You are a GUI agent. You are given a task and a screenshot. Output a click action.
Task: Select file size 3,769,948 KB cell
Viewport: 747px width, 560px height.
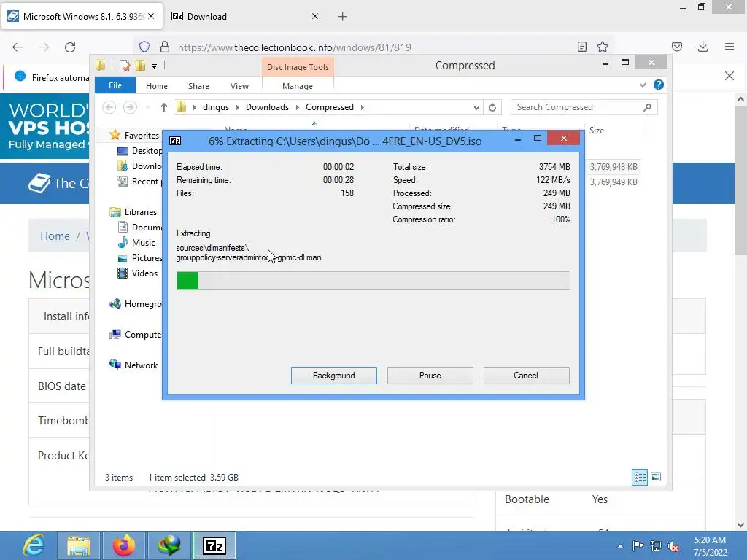tap(614, 167)
